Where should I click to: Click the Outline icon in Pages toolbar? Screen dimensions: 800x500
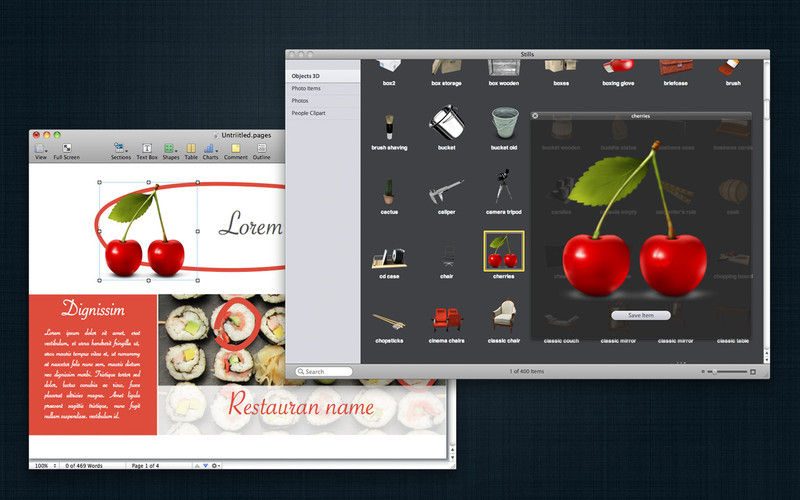point(261,151)
